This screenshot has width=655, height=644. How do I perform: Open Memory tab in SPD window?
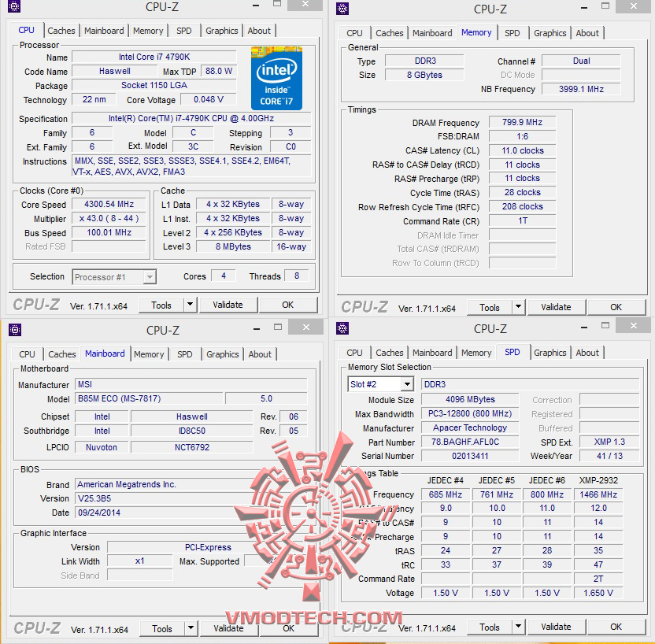pos(476,353)
